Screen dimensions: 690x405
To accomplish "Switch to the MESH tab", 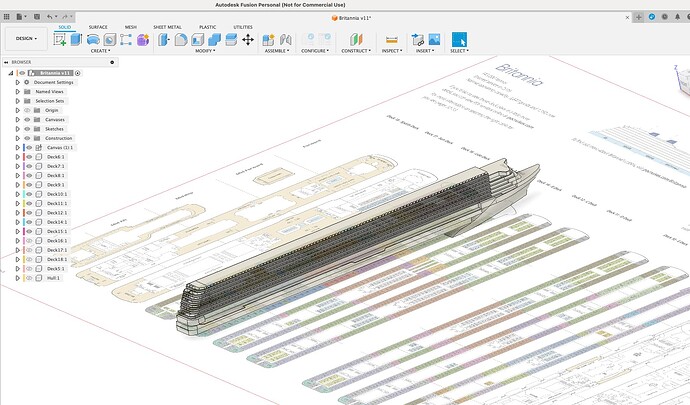I will (131, 27).
